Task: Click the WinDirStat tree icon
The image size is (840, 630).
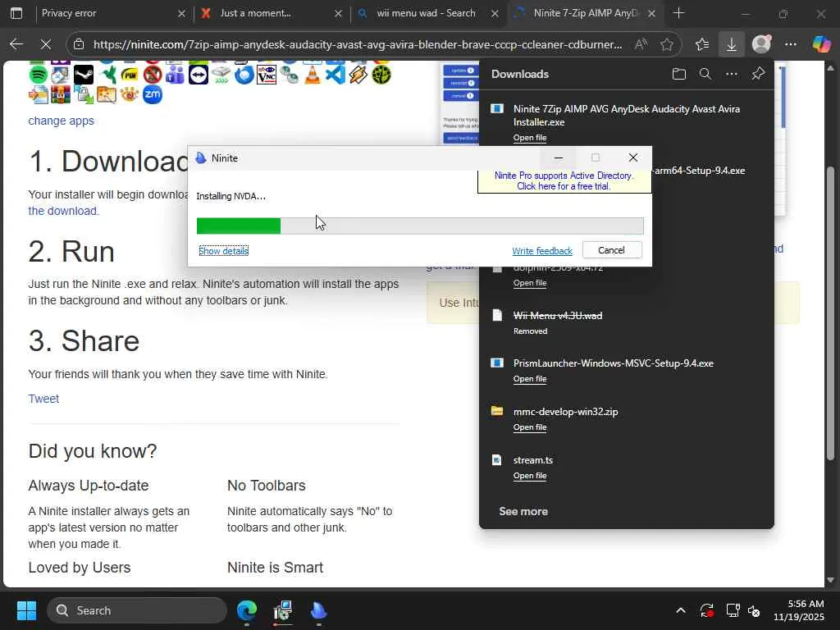Action: coord(381,75)
